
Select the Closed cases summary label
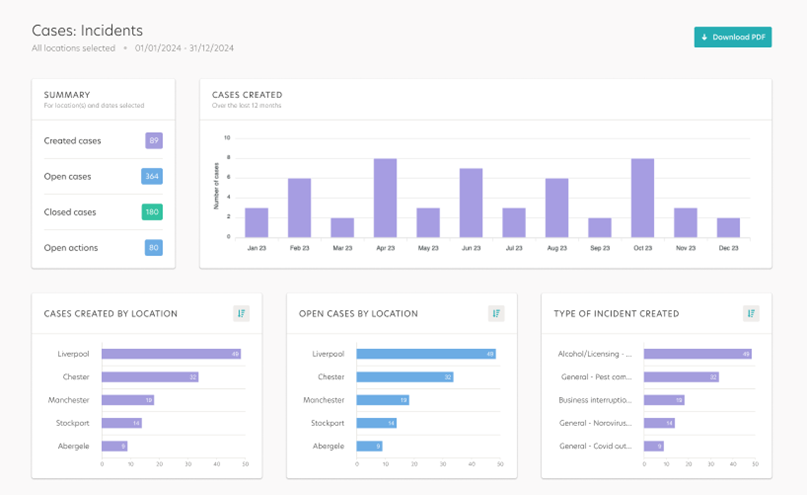tap(70, 212)
